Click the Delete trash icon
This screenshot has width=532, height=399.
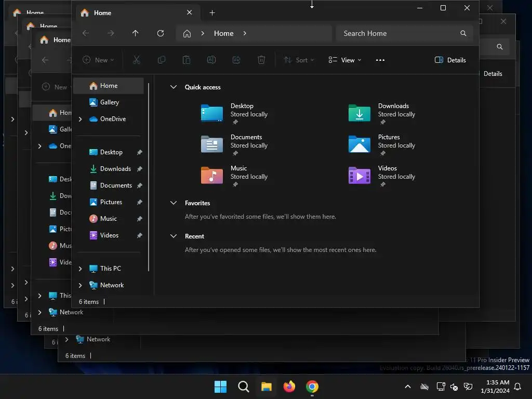coord(261,60)
